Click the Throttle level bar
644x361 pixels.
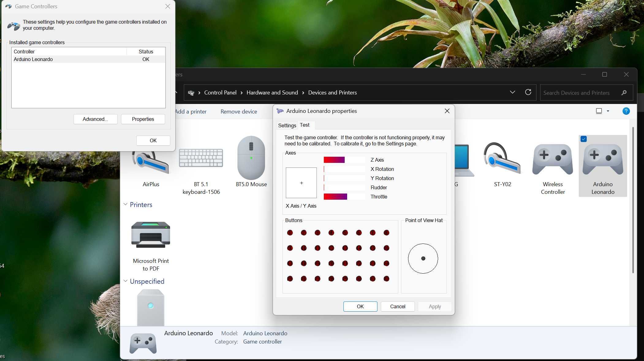(344, 197)
